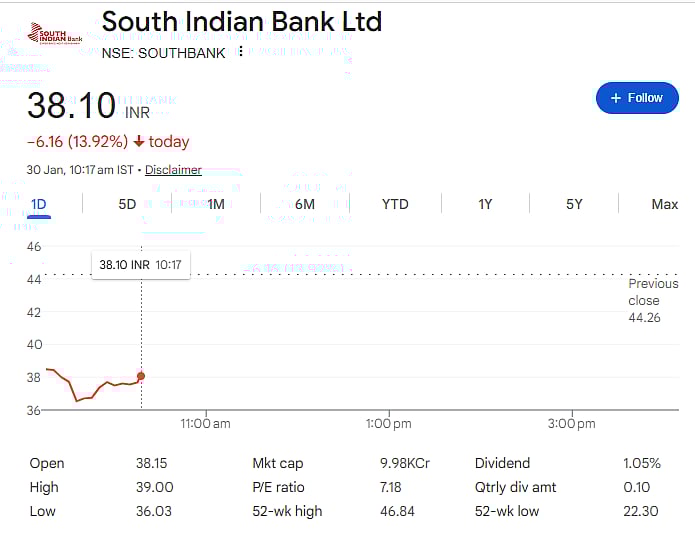Show the YTD chart range
This screenshot has height=542, width=695.
tap(395, 204)
